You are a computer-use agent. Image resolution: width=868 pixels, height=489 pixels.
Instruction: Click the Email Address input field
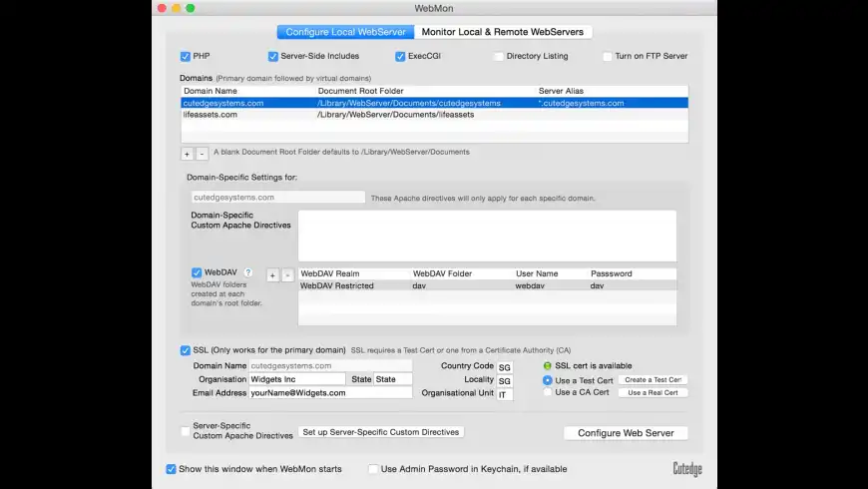[x=329, y=393]
